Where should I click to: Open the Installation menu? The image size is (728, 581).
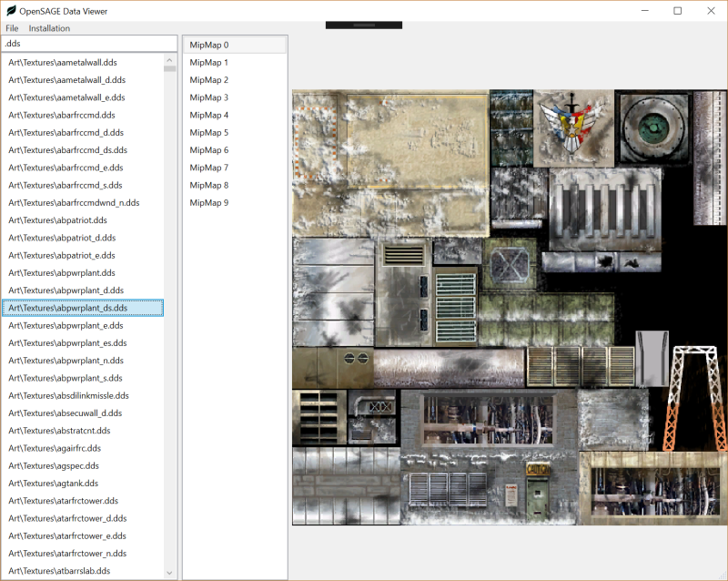point(48,28)
